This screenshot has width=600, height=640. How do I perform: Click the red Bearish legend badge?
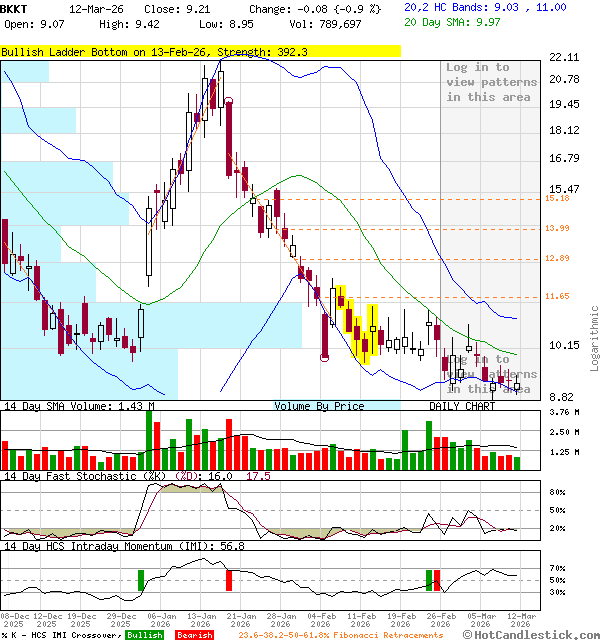pos(194,634)
